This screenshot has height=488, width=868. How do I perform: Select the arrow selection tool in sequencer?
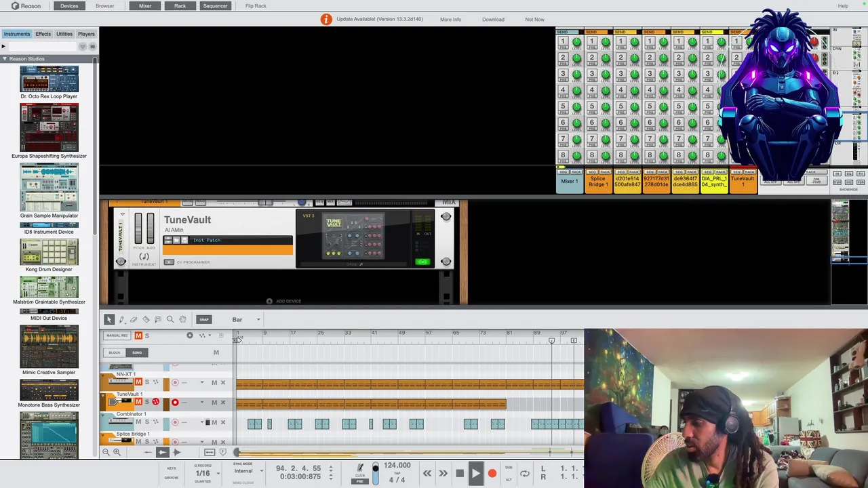click(x=109, y=319)
